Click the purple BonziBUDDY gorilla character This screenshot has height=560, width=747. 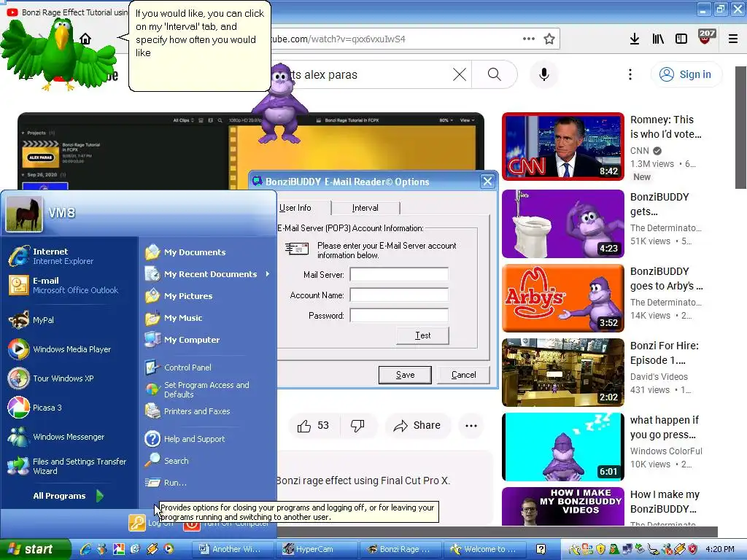[x=280, y=104]
